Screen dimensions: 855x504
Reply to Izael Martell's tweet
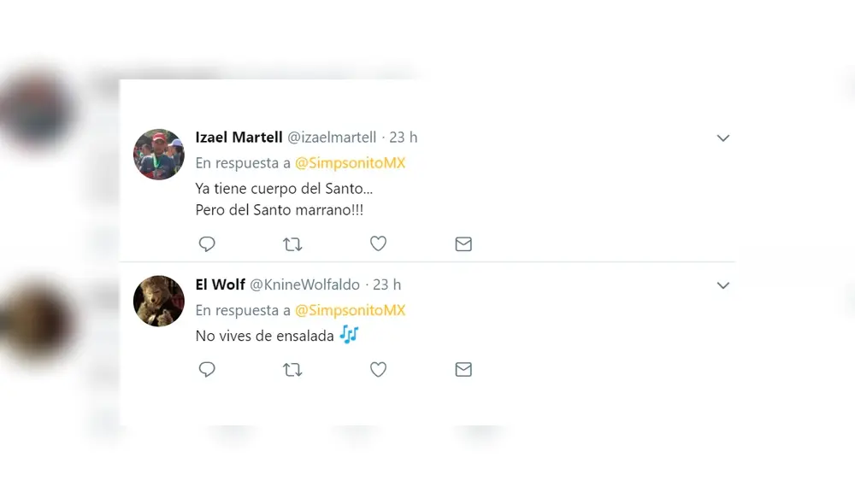pyautogui.click(x=207, y=243)
